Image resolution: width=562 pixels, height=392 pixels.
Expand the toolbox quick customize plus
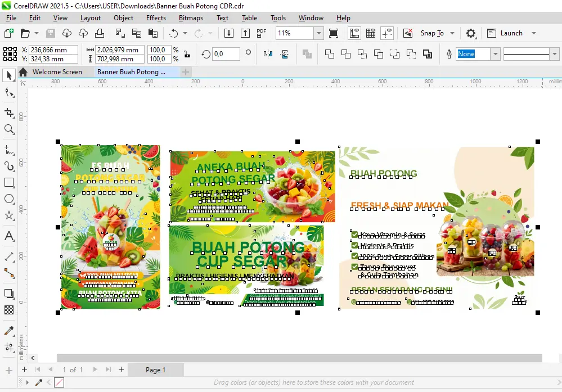click(9, 371)
